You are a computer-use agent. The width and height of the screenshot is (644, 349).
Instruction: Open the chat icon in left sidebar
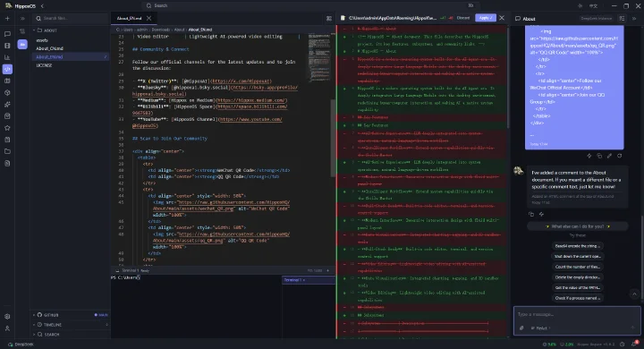pyautogui.click(x=7, y=34)
